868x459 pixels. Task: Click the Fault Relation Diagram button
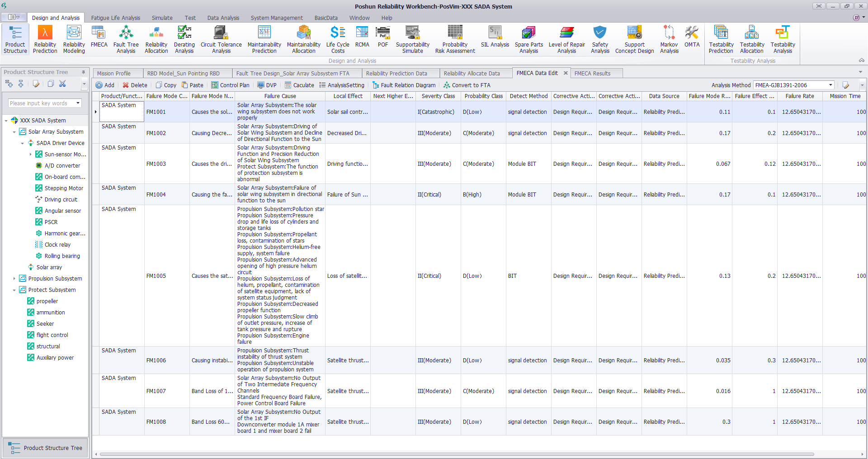pyautogui.click(x=404, y=85)
